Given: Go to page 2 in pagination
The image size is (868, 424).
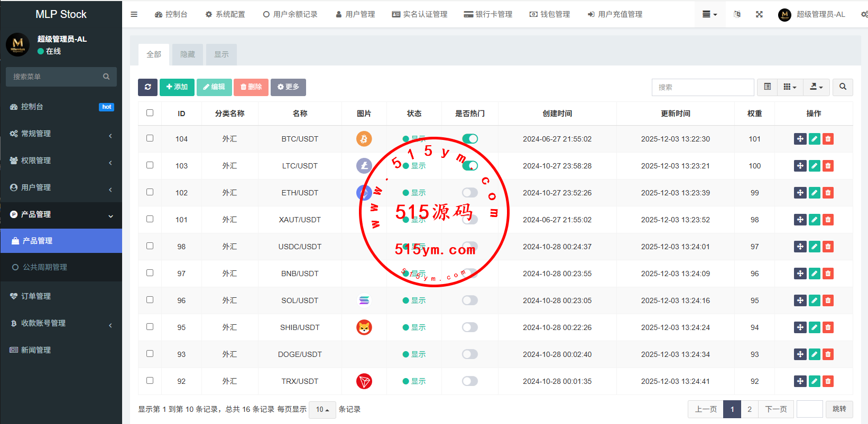Looking at the screenshot, I should coord(749,409).
